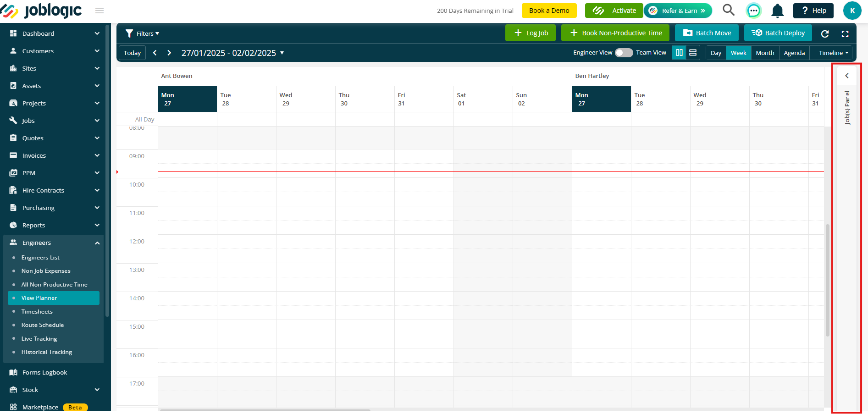Image resolution: width=868 pixels, height=414 pixels.
Task: Click the Batch Deploy button
Action: point(778,33)
